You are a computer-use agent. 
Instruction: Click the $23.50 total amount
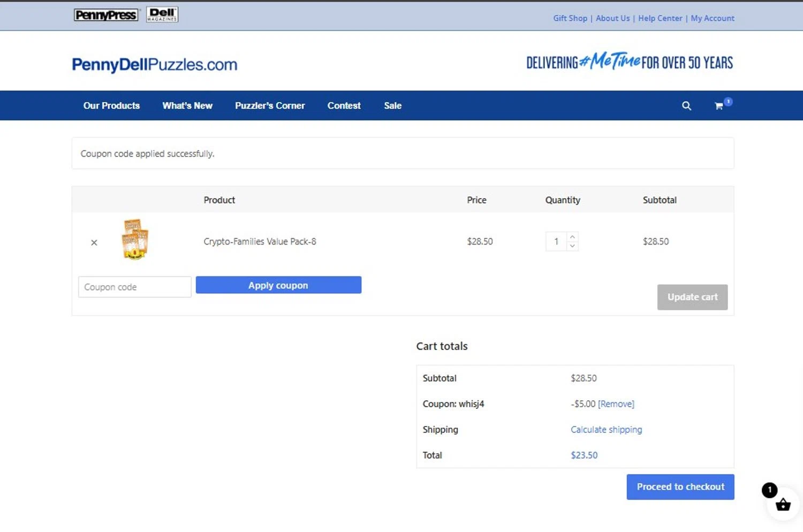pos(584,455)
